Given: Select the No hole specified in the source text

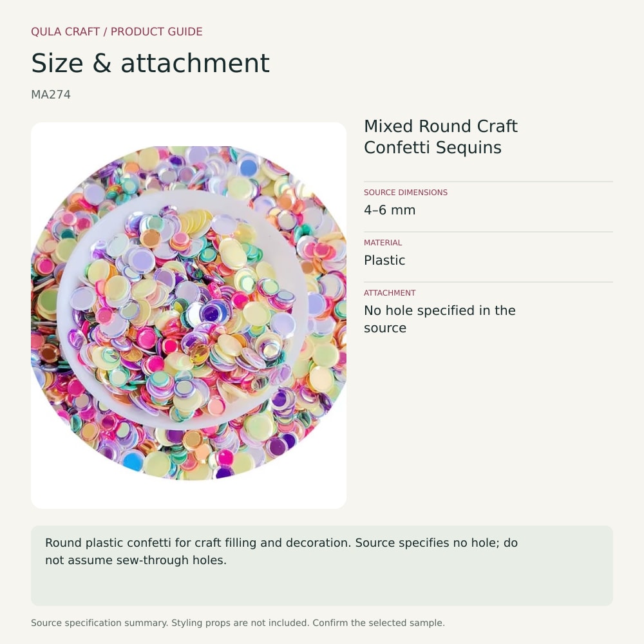Looking at the screenshot, I should coord(439,319).
